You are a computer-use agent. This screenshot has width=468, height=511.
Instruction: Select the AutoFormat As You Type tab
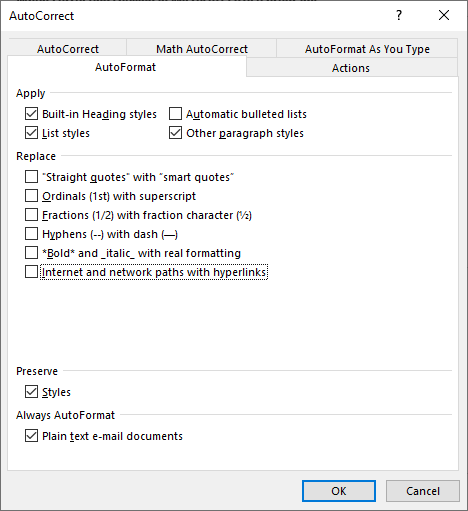367,49
